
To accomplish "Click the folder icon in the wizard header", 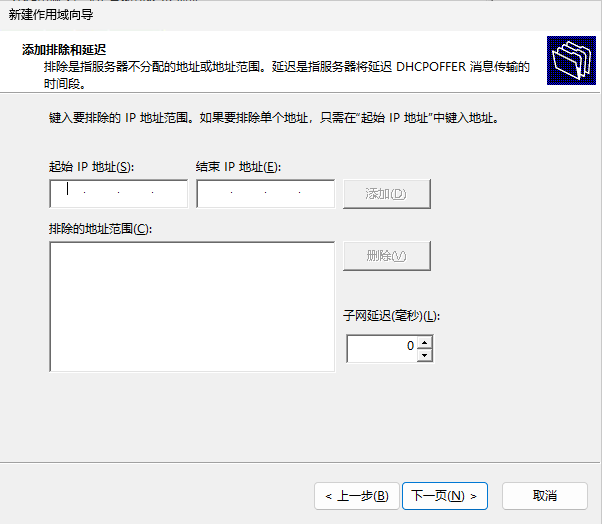I will point(572,61).
